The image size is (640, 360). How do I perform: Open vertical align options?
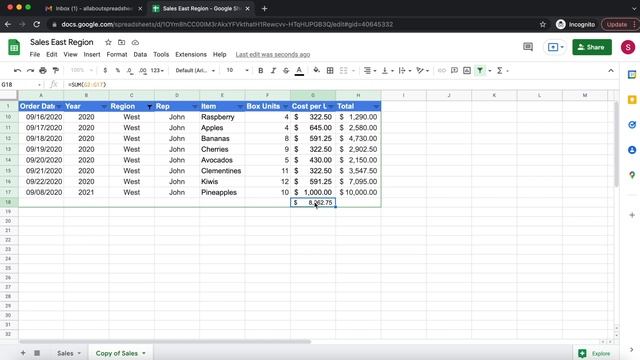(x=387, y=71)
